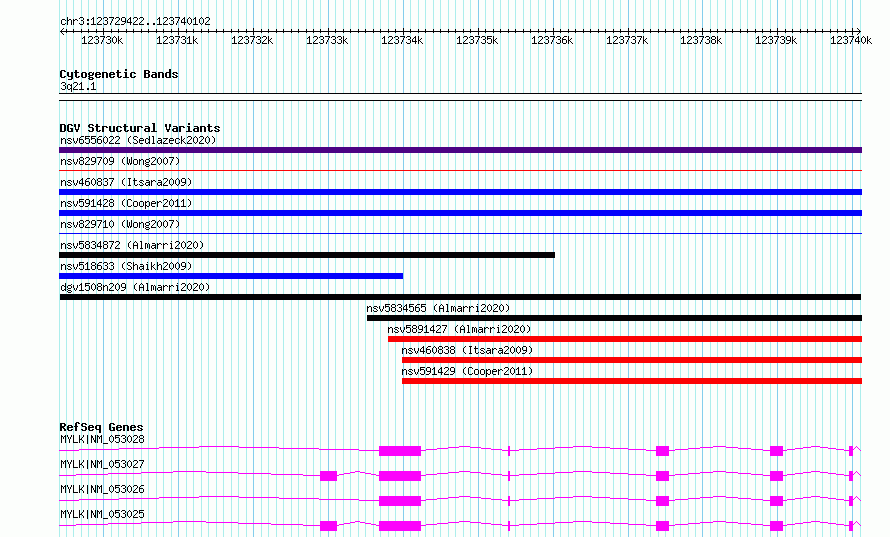Open variant label nsv460838 (Itsara2009)

467,350
